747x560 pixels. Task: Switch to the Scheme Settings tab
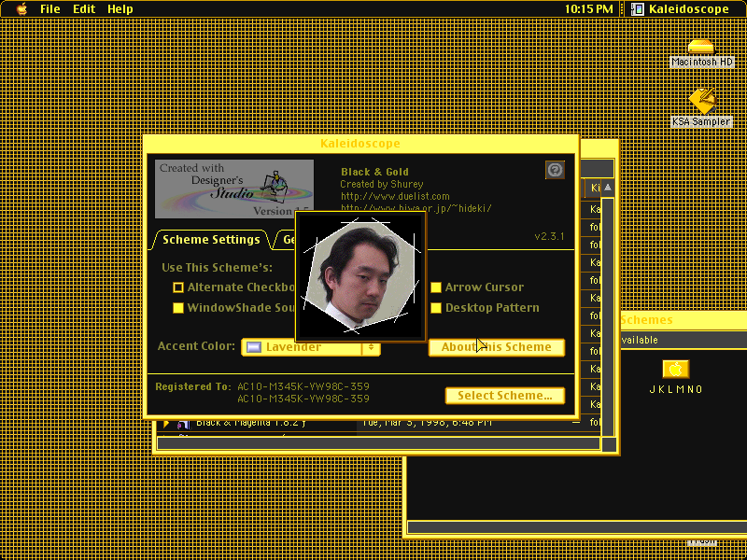211,240
